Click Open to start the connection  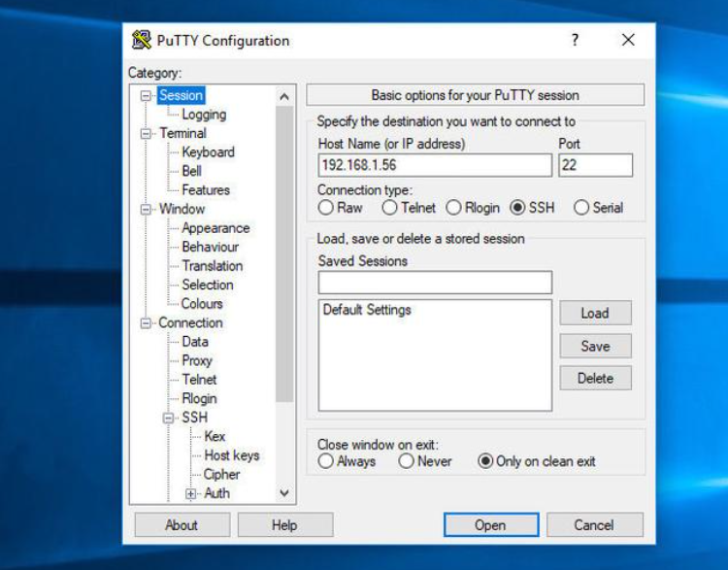(x=491, y=525)
